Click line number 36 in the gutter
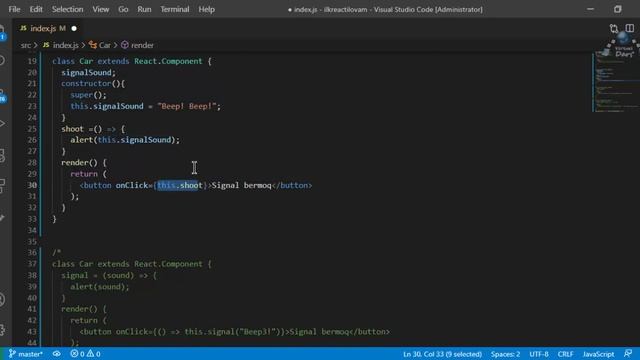Image resolution: width=640 pixels, height=360 pixels. (x=32, y=253)
